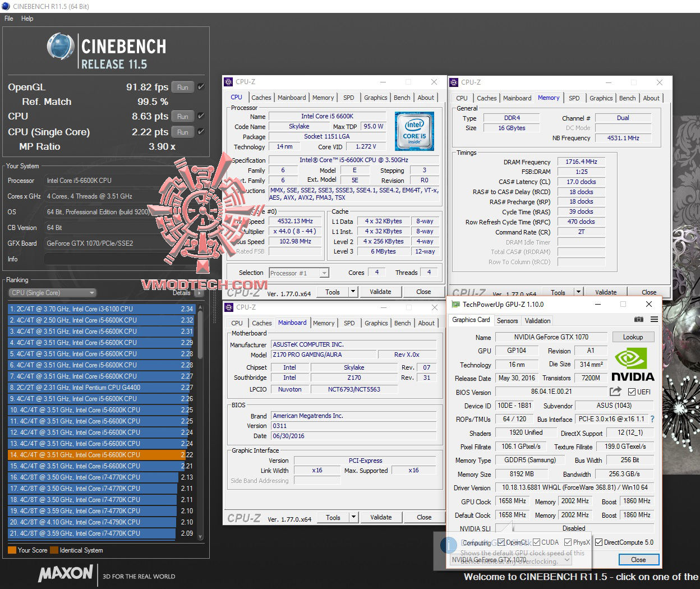
Task: Click the blue info icon in the tooltip
Action: pyautogui.click(x=448, y=544)
